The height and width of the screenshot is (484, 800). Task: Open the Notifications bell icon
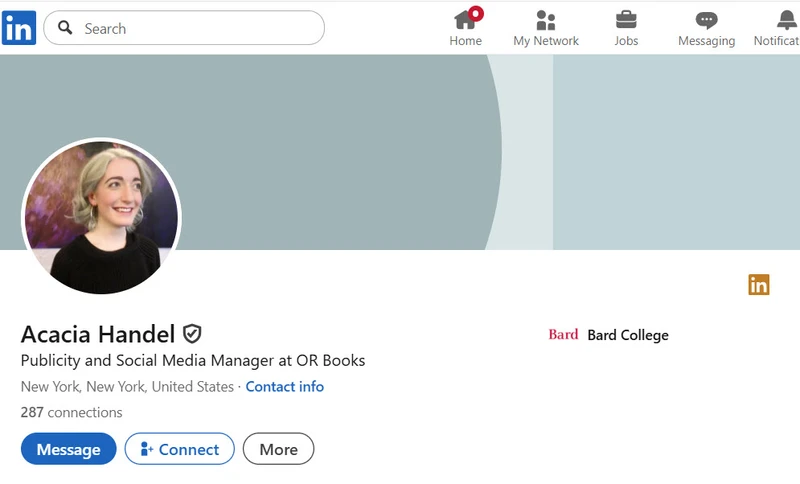786,20
